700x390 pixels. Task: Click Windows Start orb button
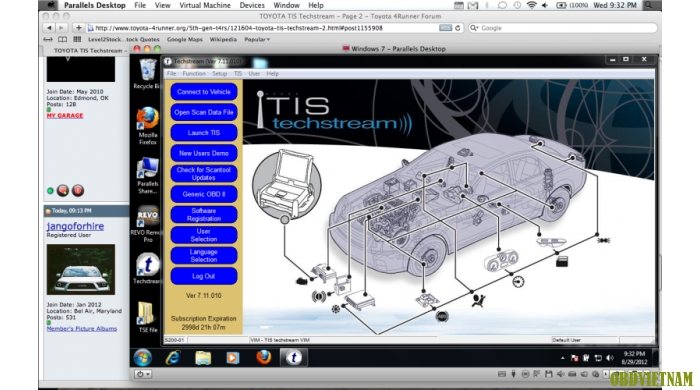pos(143,358)
